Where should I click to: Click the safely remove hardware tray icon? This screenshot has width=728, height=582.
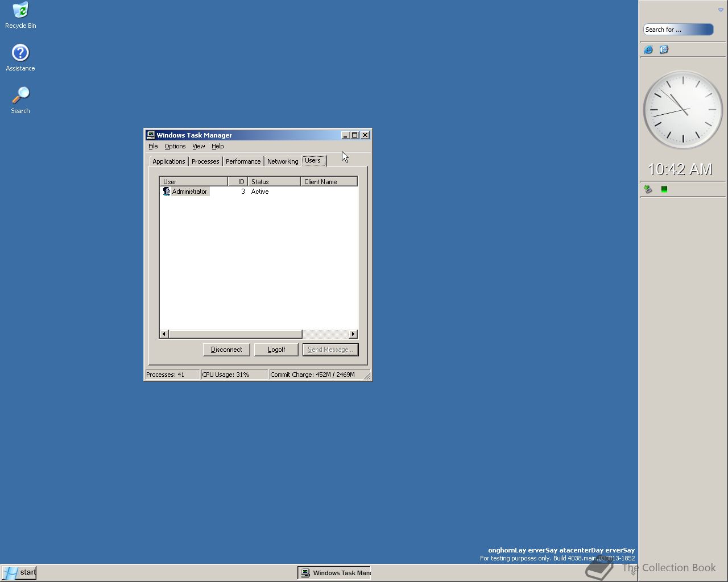point(648,189)
